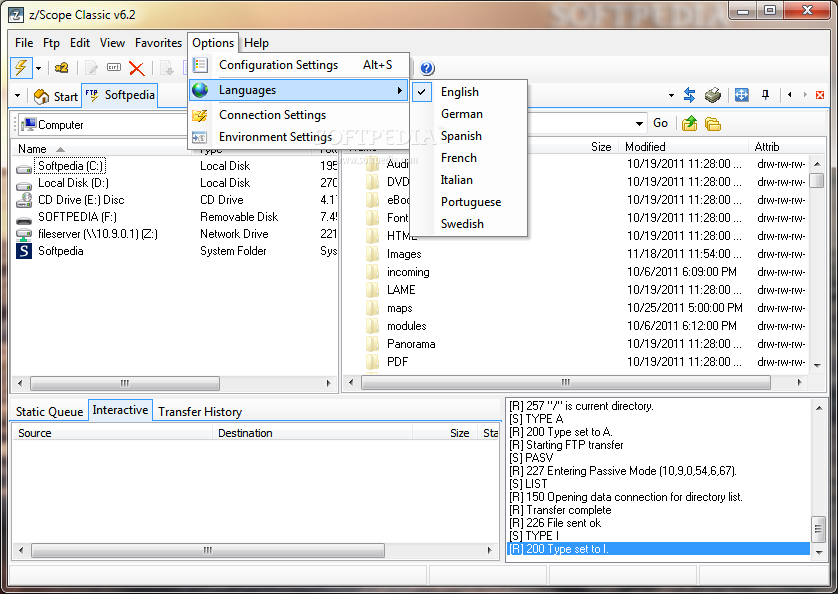Choose French language option
This screenshot has width=838, height=594.
pos(469,158)
